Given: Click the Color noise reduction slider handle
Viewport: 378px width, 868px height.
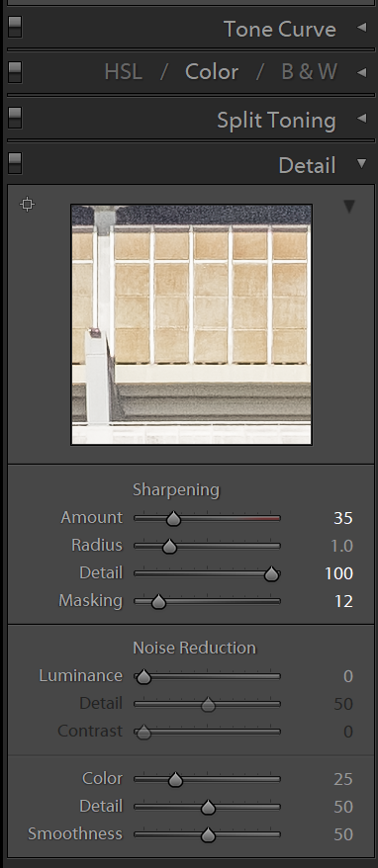Looking at the screenshot, I should [x=175, y=780].
